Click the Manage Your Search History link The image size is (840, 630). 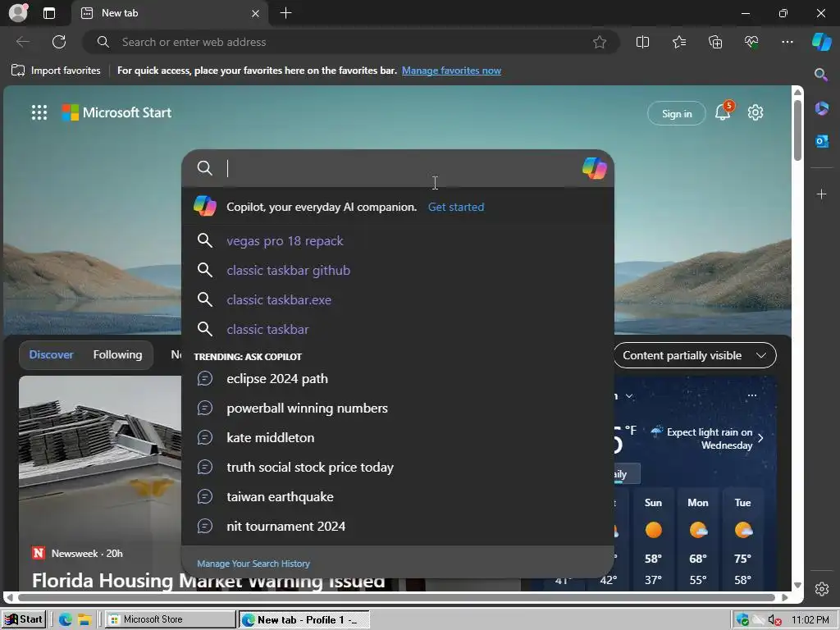tap(253, 564)
